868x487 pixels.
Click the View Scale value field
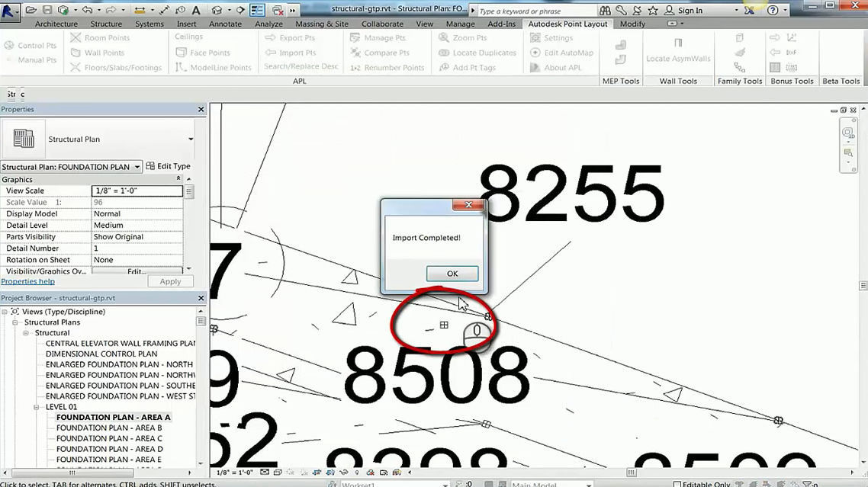coord(137,191)
